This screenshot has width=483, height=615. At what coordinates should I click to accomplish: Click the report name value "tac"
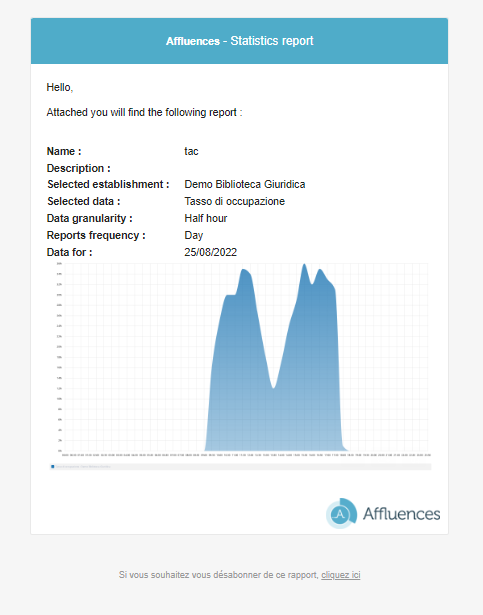click(191, 151)
